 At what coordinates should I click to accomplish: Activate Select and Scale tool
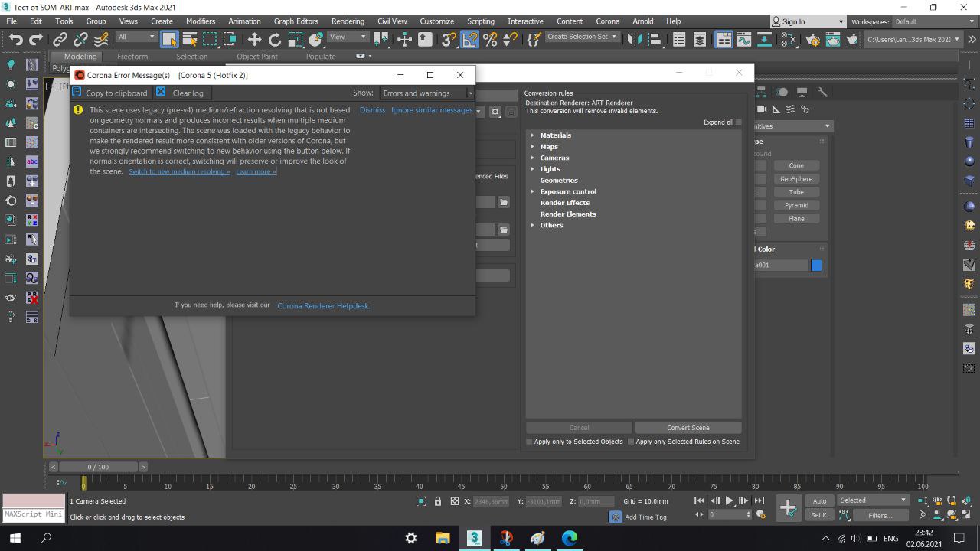(296, 39)
